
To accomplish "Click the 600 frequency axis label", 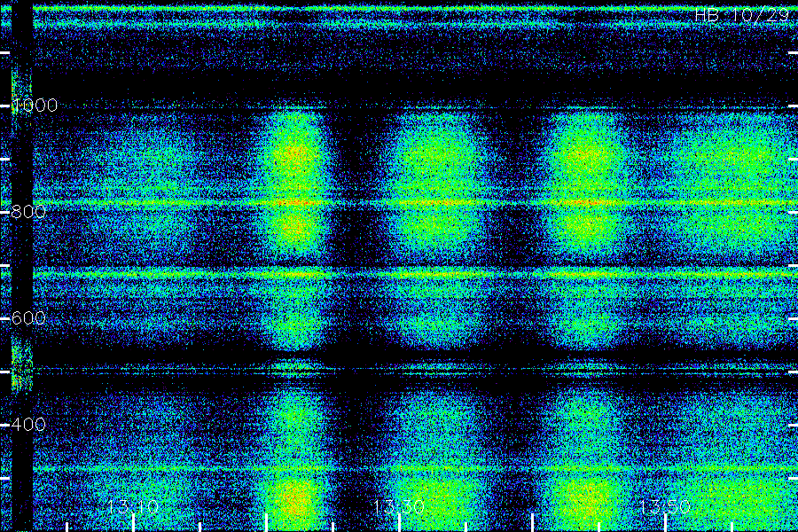I will (x=28, y=318).
